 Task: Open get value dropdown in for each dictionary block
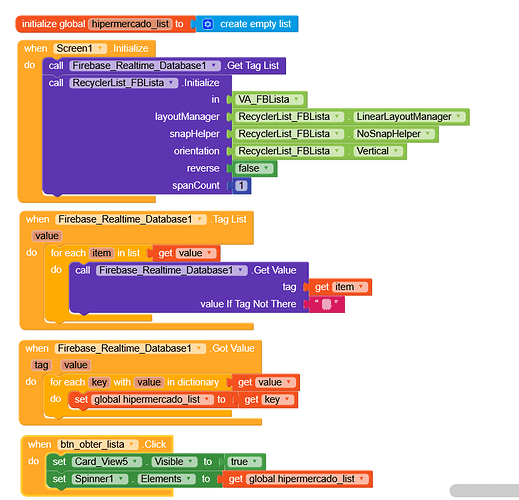coord(275,382)
